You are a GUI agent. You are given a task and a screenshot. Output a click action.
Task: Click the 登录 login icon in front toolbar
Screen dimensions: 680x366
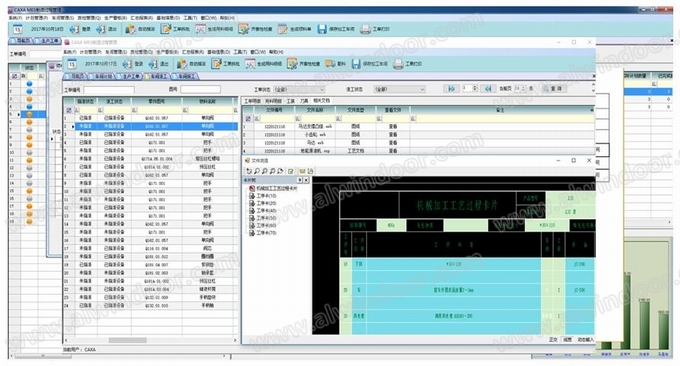(x=127, y=64)
